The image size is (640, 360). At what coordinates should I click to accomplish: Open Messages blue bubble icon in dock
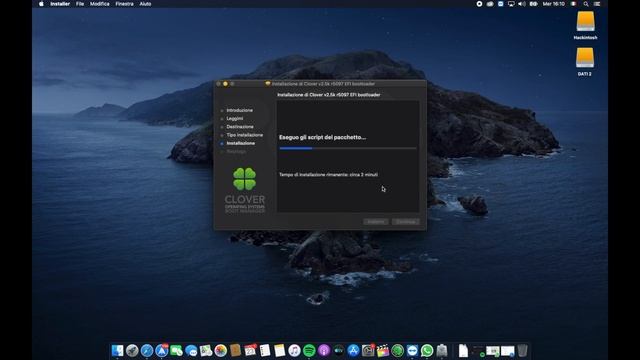tap(191, 351)
